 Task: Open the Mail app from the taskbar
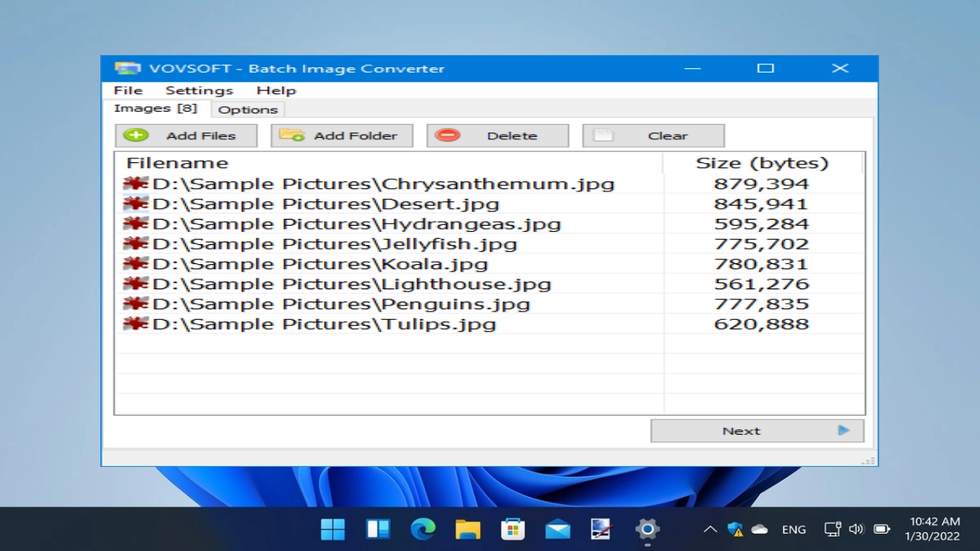(557, 529)
